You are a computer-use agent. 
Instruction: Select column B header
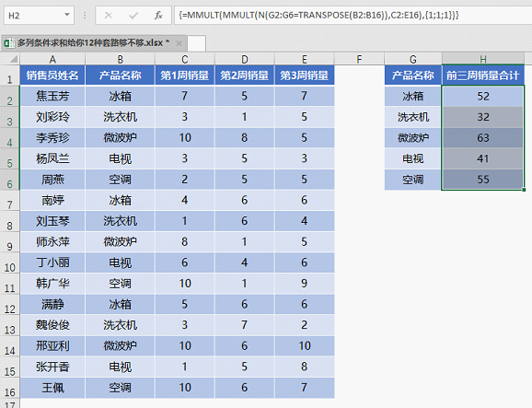coord(120,59)
